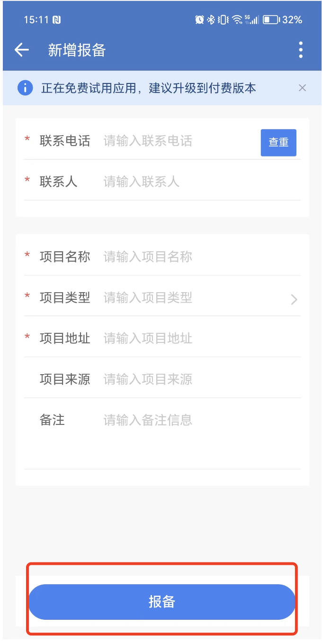The width and height of the screenshot is (322, 644).
Task: Tap the Bluetooth status icon
Action: (211, 20)
